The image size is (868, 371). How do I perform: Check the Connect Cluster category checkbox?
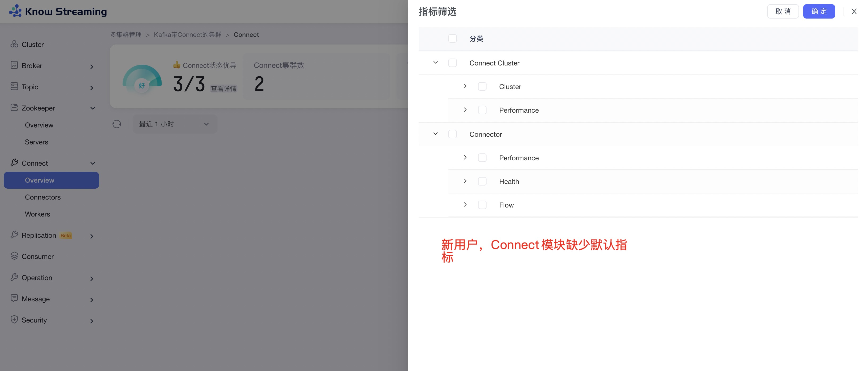pos(452,63)
